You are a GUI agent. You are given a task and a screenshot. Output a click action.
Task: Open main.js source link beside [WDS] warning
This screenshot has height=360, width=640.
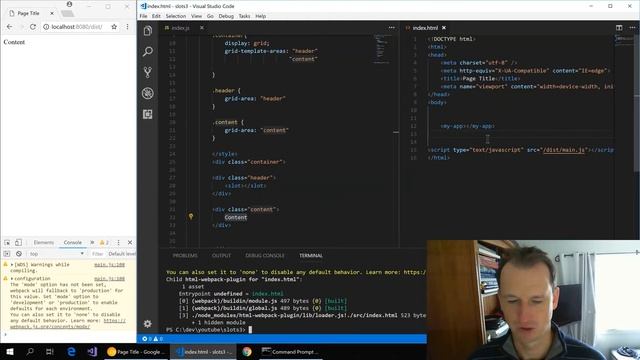(x=109, y=265)
